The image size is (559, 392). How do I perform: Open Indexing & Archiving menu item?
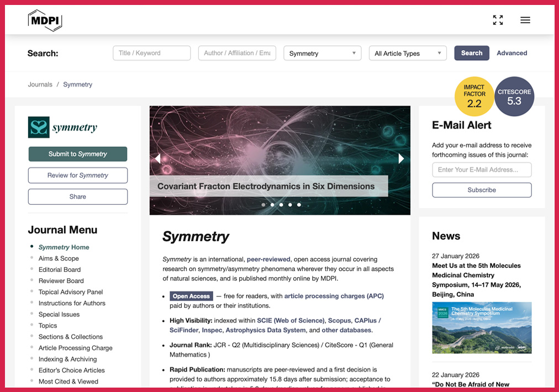tap(67, 359)
